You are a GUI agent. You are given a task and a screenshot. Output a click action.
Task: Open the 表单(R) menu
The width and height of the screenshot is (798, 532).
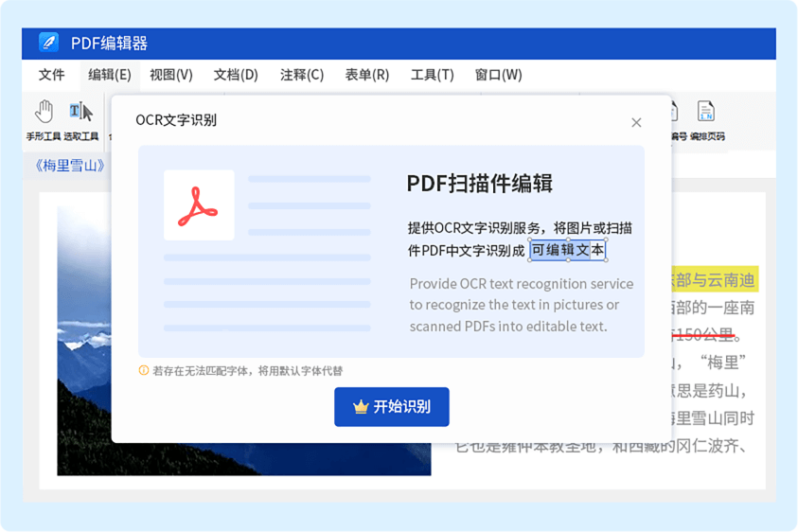coord(366,75)
